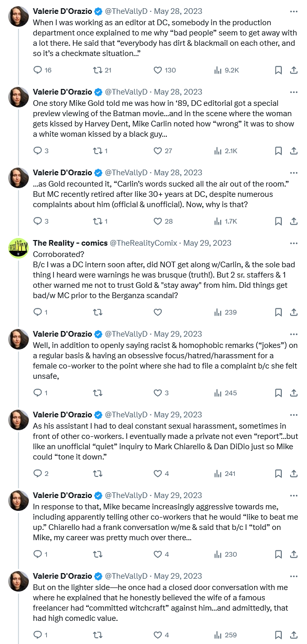Open more options on the witchcraft tweet
Screen dimensions: 307x644
[294, 576]
